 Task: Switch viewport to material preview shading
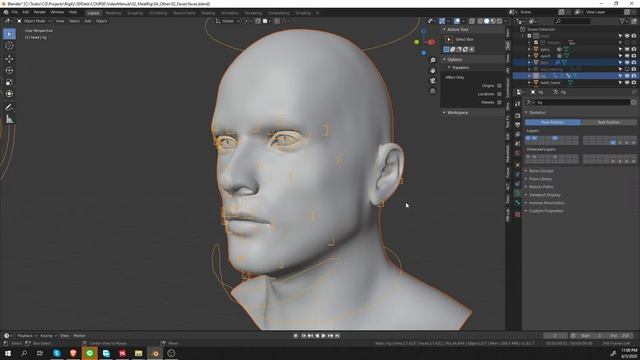pos(493,21)
